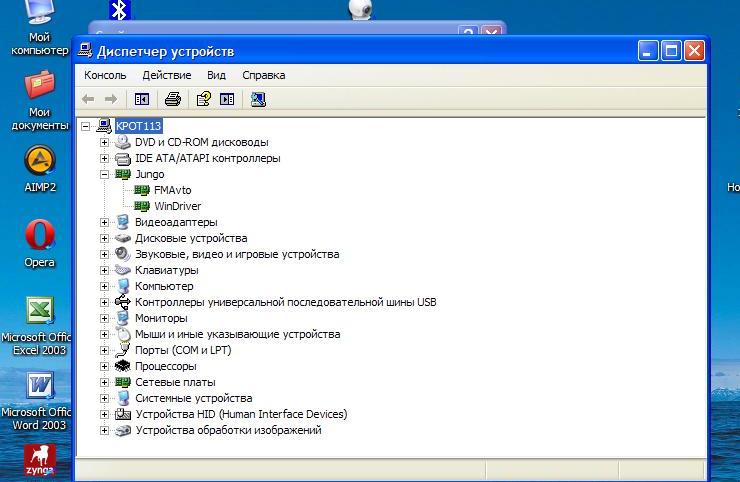Collapse the Jungo device category

point(104,174)
